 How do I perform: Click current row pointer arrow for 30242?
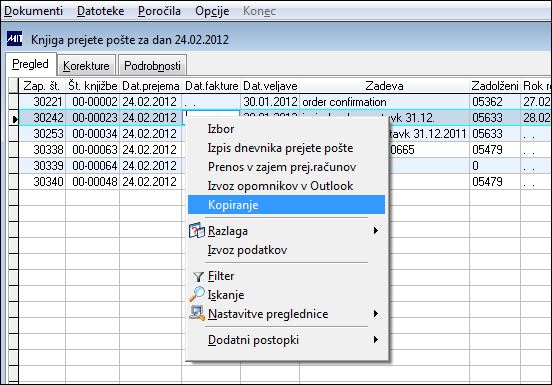pos(14,119)
